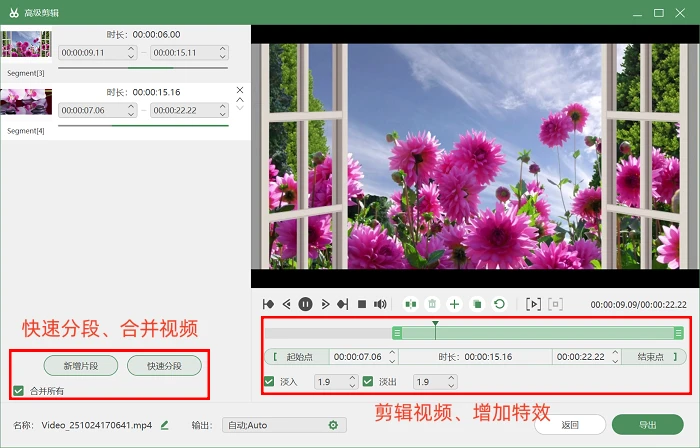Mute the audio speaker icon

pyautogui.click(x=380, y=304)
